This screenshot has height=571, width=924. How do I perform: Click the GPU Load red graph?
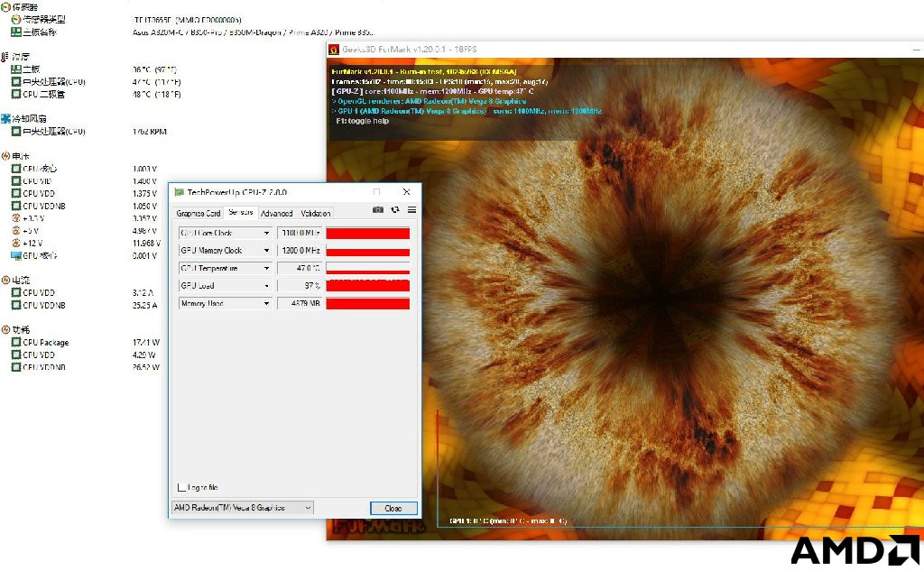(x=368, y=286)
